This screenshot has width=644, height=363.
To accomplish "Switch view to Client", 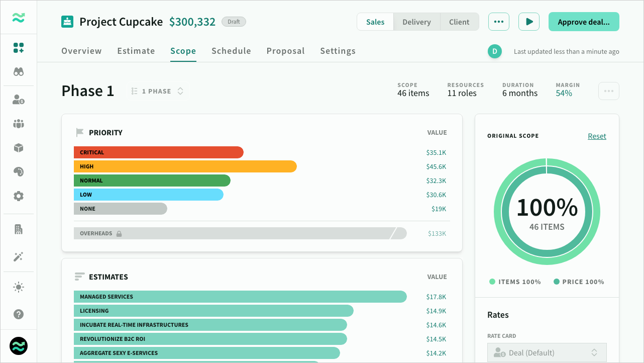I will (x=459, y=22).
